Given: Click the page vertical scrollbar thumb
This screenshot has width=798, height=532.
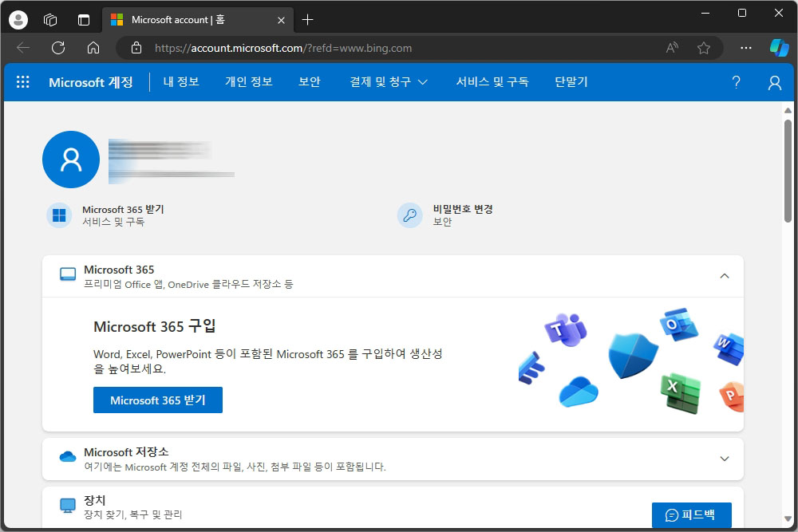Looking at the screenshot, I should tap(788, 171).
